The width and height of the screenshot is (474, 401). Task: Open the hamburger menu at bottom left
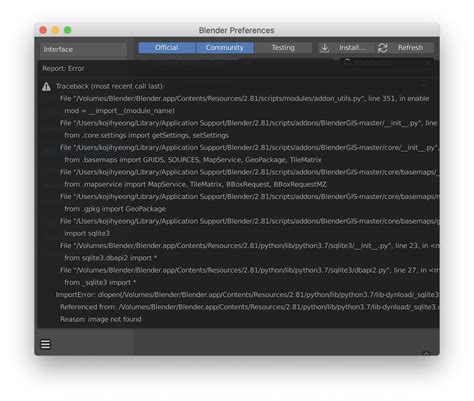[46, 344]
